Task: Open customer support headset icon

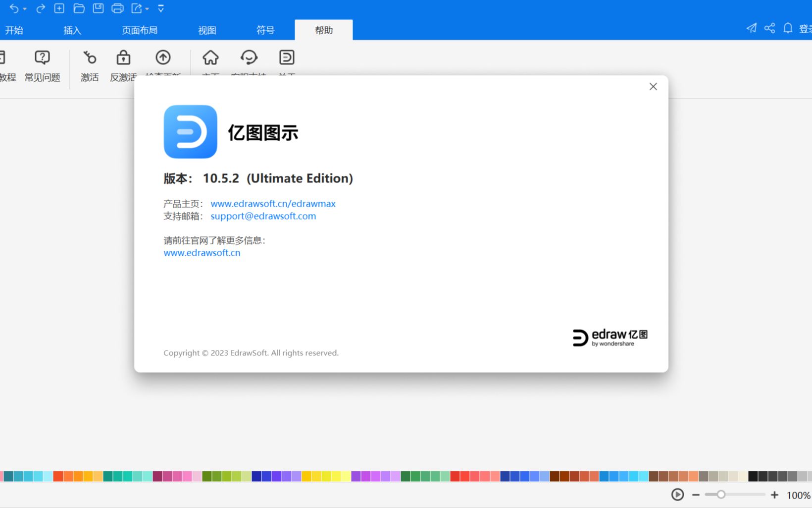Action: (x=249, y=57)
